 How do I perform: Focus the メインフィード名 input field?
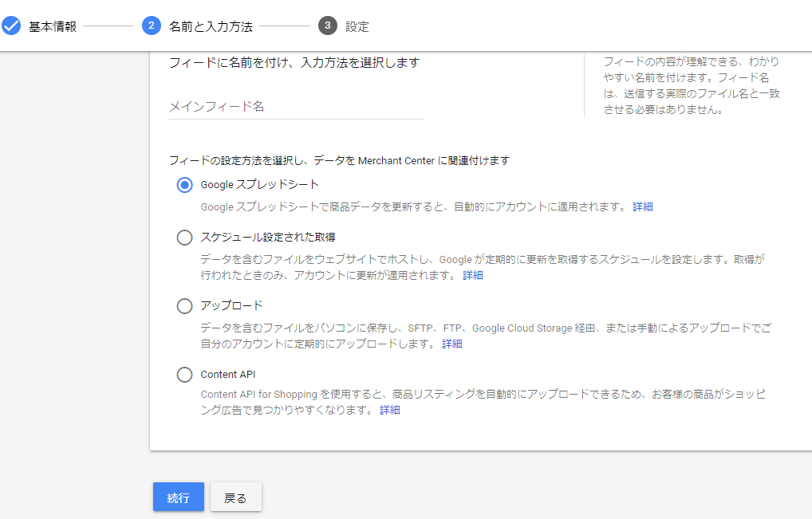[x=296, y=107]
